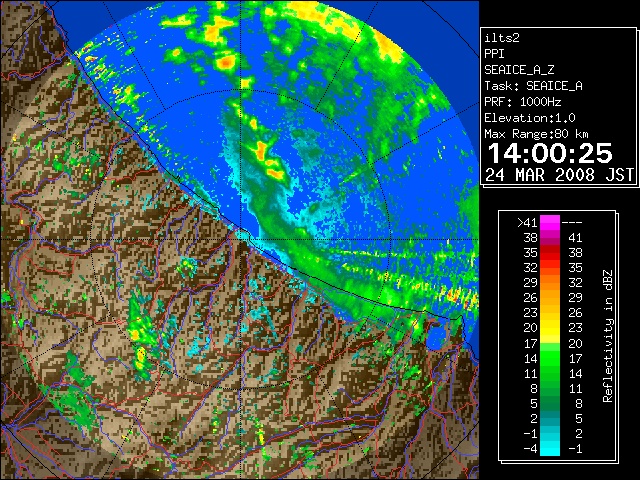Click the red swatch beside 35
The image size is (640, 480).
pos(550,253)
